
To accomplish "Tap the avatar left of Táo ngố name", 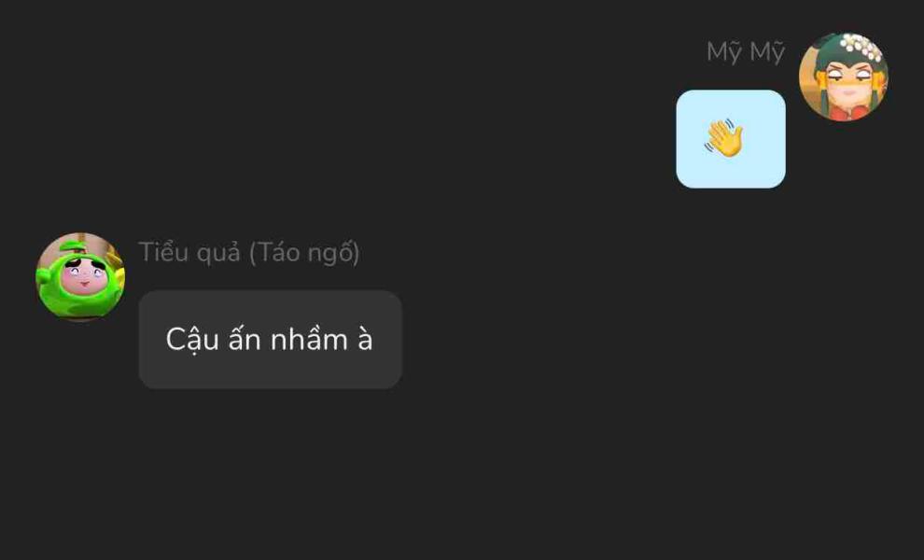I will point(80,277).
